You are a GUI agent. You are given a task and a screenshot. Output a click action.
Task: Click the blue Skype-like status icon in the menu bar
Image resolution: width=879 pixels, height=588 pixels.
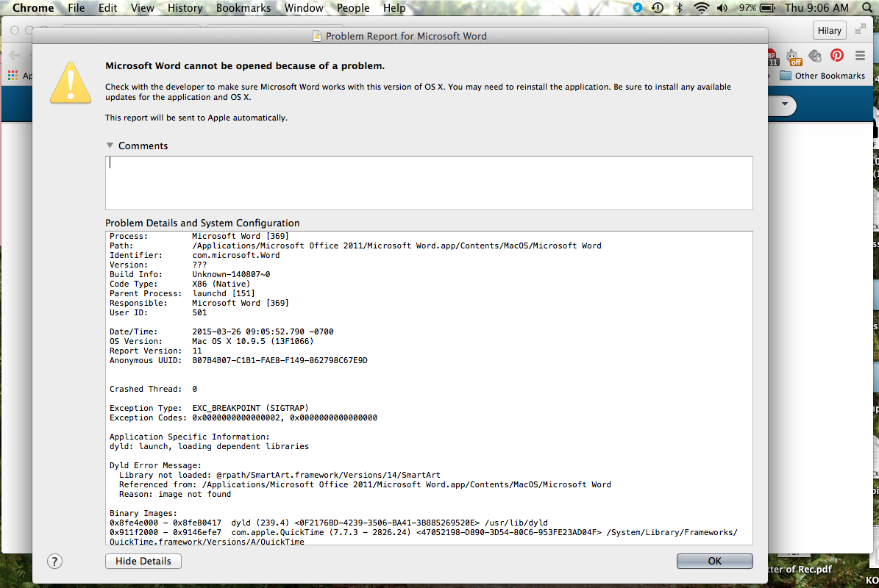(x=638, y=8)
